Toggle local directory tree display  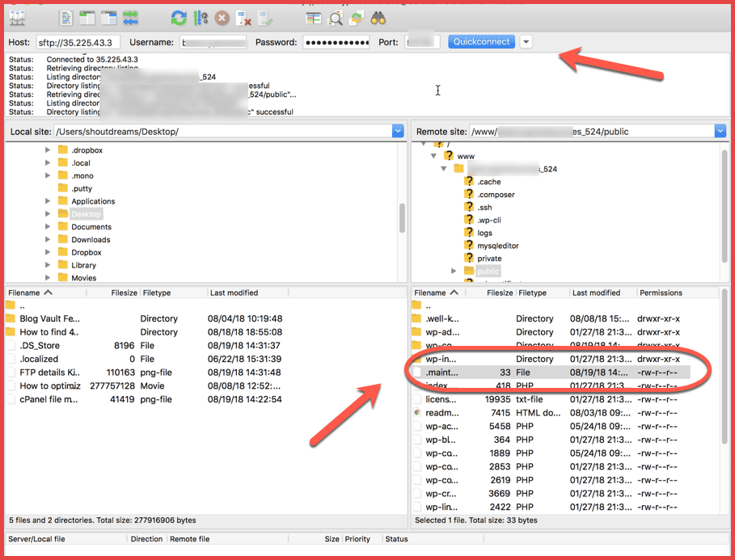coord(88,18)
